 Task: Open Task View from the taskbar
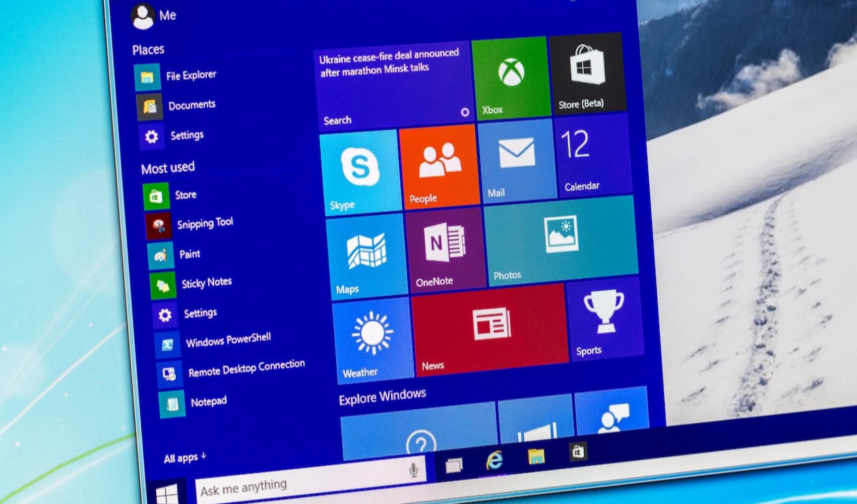point(454,465)
